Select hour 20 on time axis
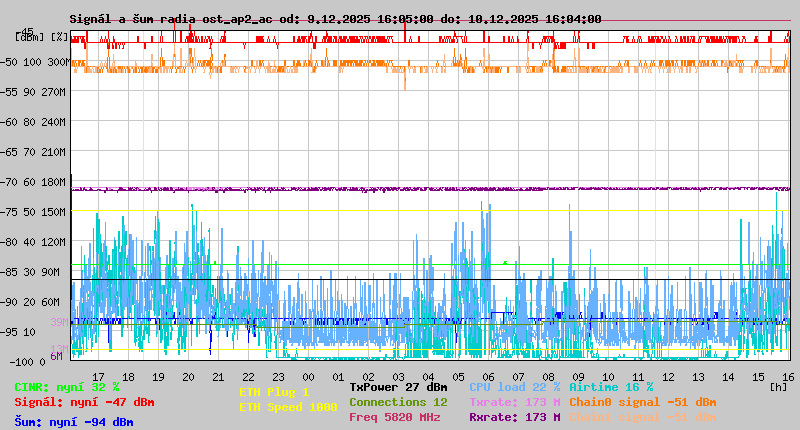The image size is (800, 430). point(188,377)
